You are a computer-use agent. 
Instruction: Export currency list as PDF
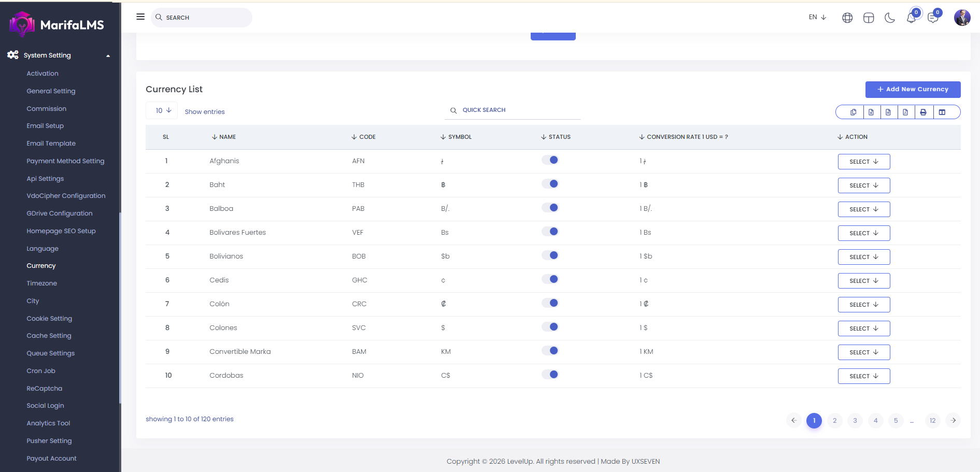tap(905, 112)
